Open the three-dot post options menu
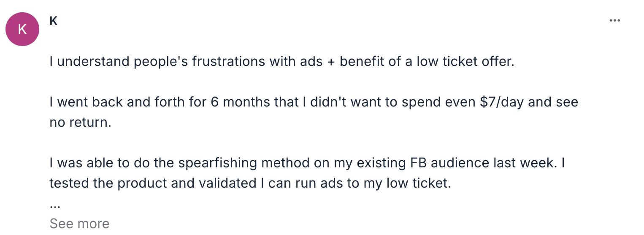 pos(615,21)
